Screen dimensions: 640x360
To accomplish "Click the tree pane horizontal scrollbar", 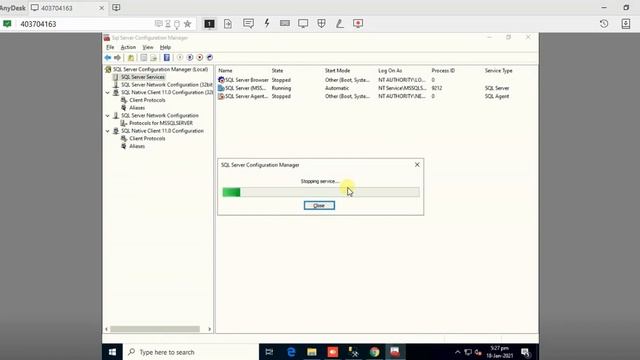I will [x=155, y=329].
